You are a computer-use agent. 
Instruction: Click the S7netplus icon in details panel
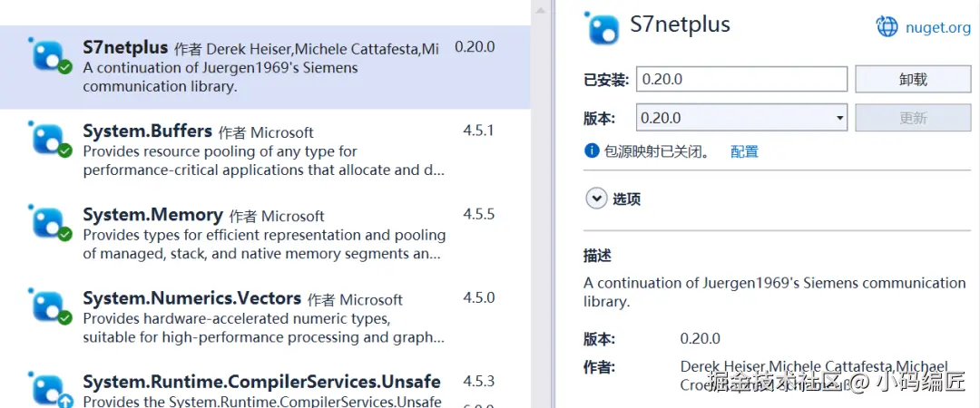[603, 27]
